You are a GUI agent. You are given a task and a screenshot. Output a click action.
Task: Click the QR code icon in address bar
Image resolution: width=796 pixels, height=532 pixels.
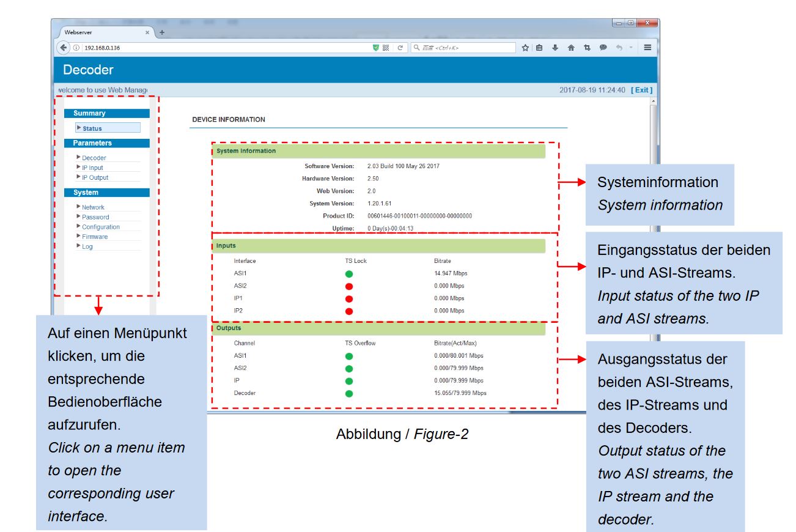[386, 48]
